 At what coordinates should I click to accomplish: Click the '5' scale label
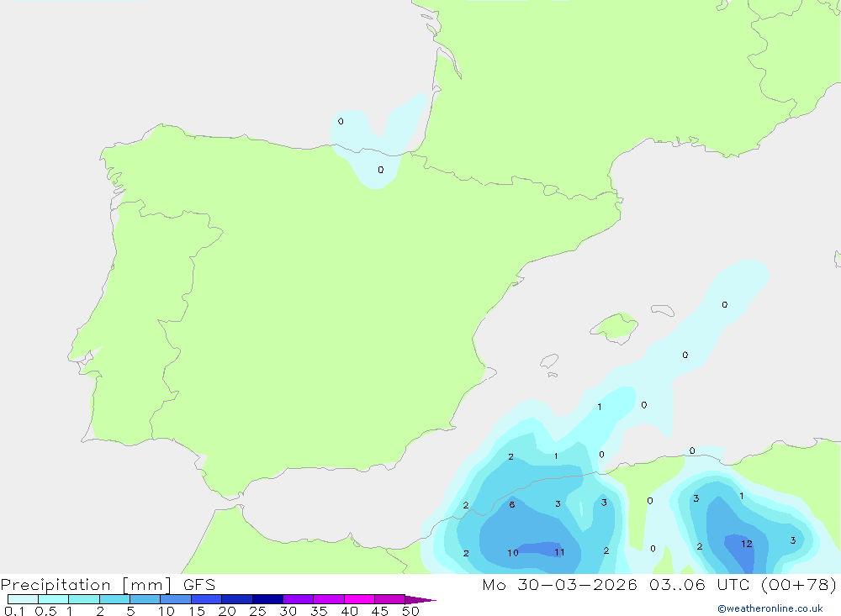(x=130, y=611)
